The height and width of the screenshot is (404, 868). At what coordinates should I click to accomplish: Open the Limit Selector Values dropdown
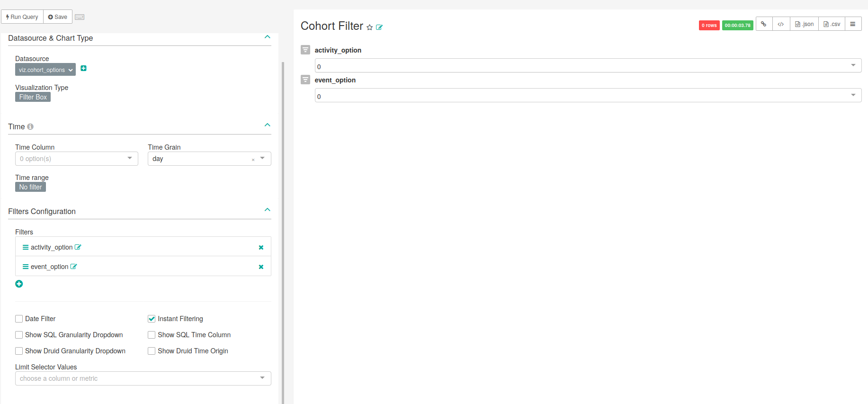coord(143,378)
